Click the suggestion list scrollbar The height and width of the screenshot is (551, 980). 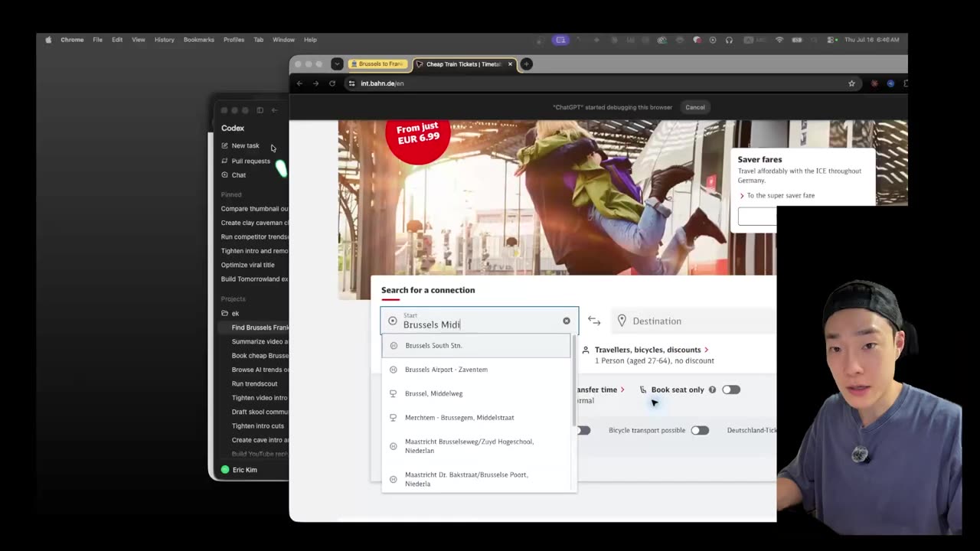[573, 380]
